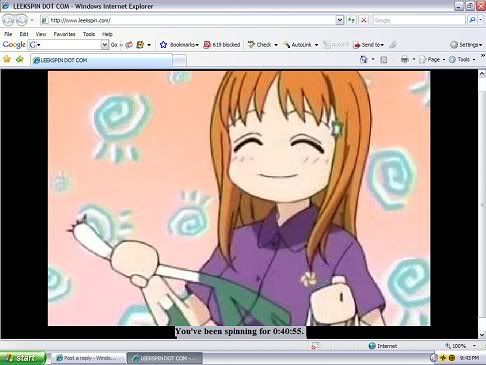Expand the address bar URL dropdown
The width and height of the screenshot is (486, 365).
tap(339, 20)
